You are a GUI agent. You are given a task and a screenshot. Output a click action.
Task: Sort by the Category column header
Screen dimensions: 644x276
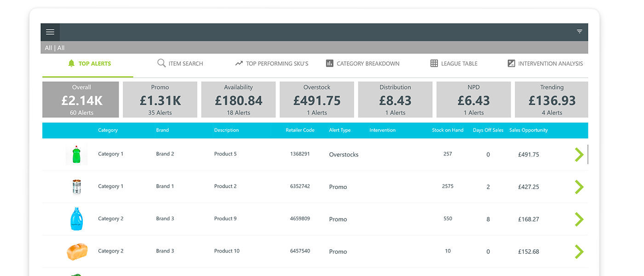(108, 130)
